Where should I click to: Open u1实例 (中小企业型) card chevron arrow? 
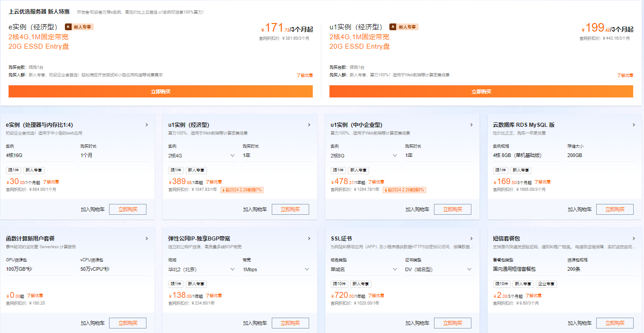click(x=471, y=125)
